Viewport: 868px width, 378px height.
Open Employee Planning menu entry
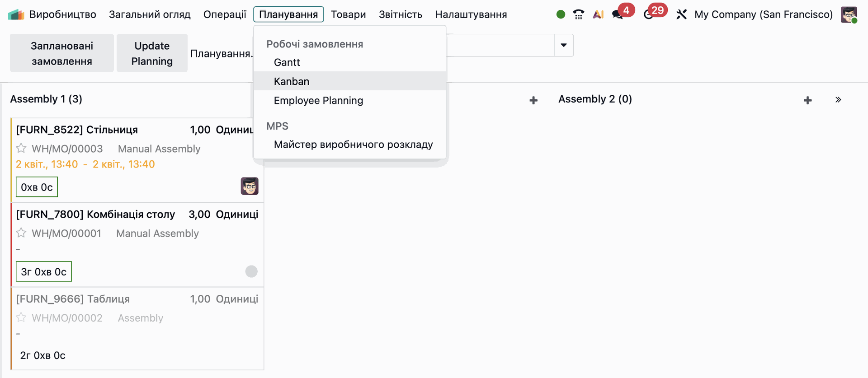coord(318,100)
